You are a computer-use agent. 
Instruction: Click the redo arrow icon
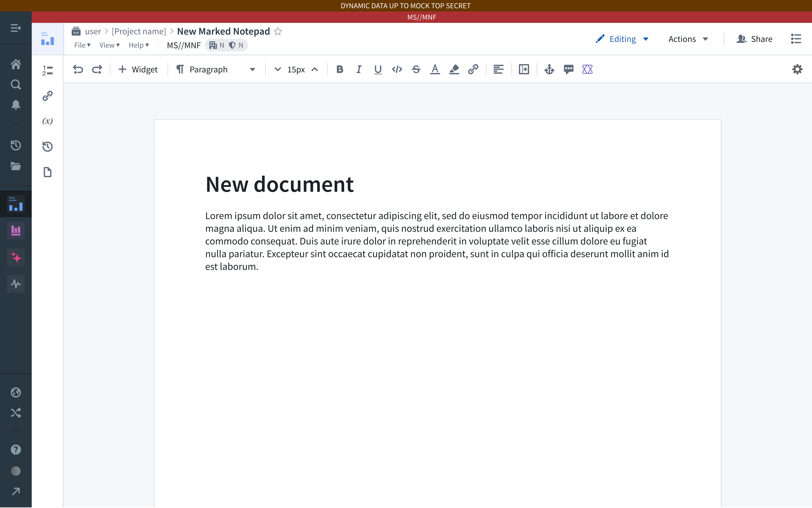[x=97, y=69]
